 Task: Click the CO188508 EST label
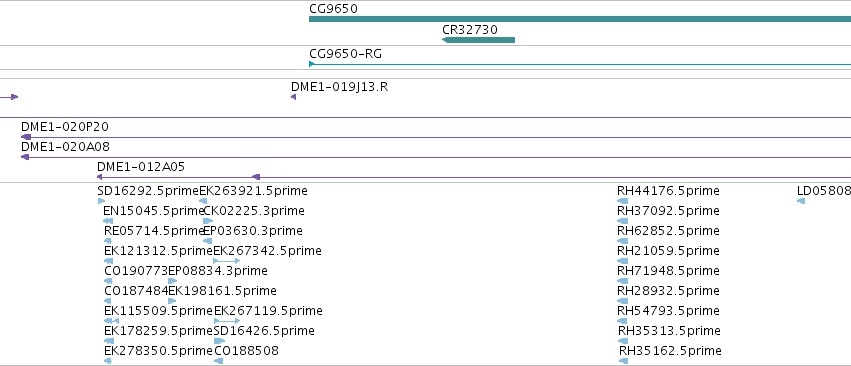(246, 351)
